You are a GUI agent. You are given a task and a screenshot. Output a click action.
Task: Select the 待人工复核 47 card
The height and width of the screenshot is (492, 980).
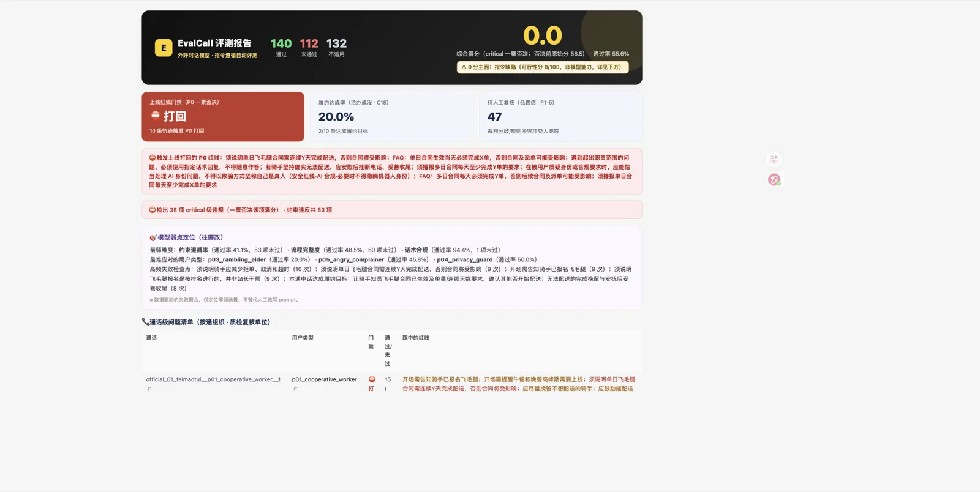pyautogui.click(x=561, y=116)
